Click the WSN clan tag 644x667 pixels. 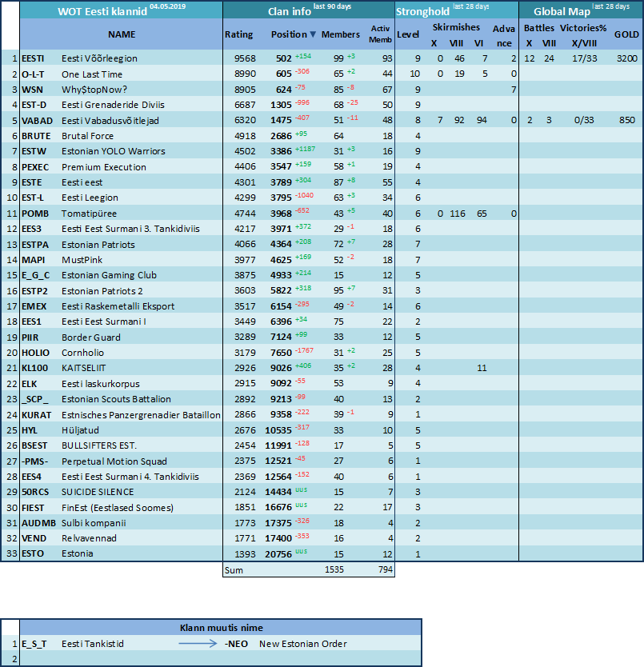32,90
